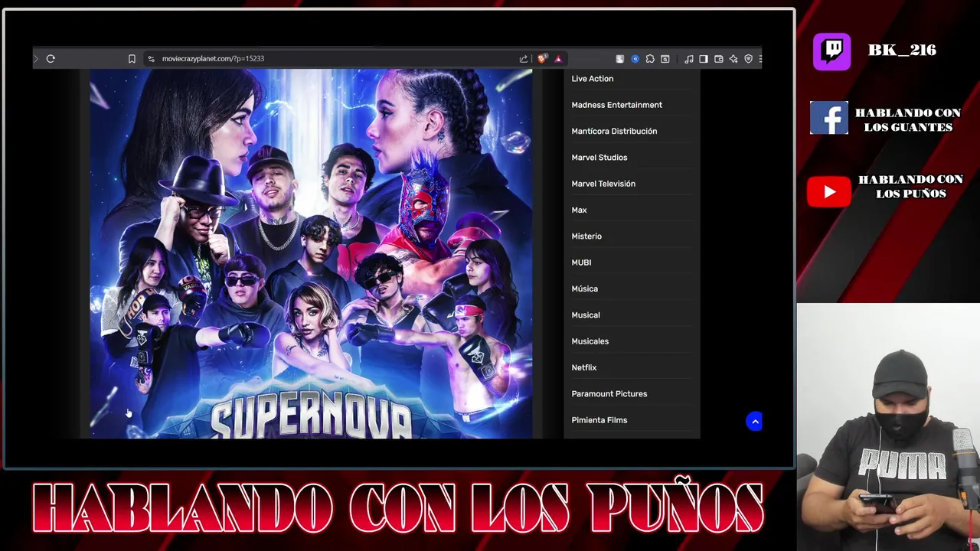This screenshot has height=551, width=980.
Task: Open the Brave VPN shield icon
Action: tap(748, 59)
